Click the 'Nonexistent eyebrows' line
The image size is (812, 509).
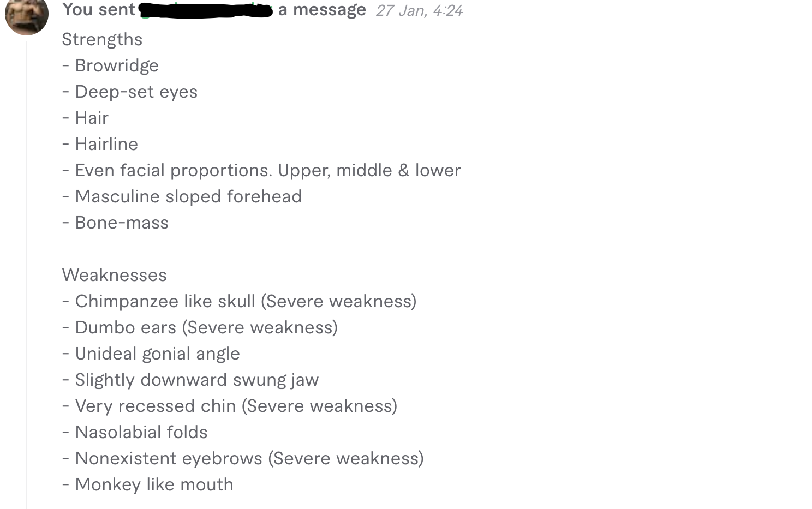click(243, 458)
